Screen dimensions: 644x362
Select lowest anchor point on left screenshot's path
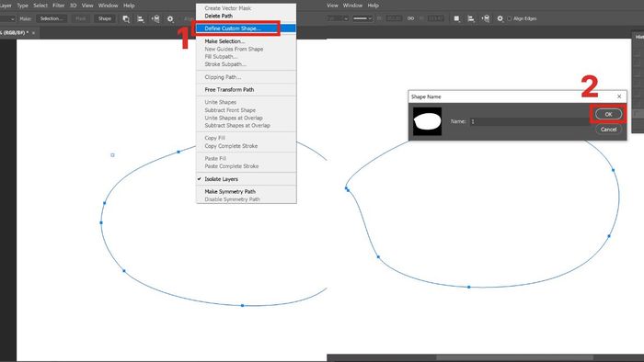pyautogui.click(x=242, y=305)
